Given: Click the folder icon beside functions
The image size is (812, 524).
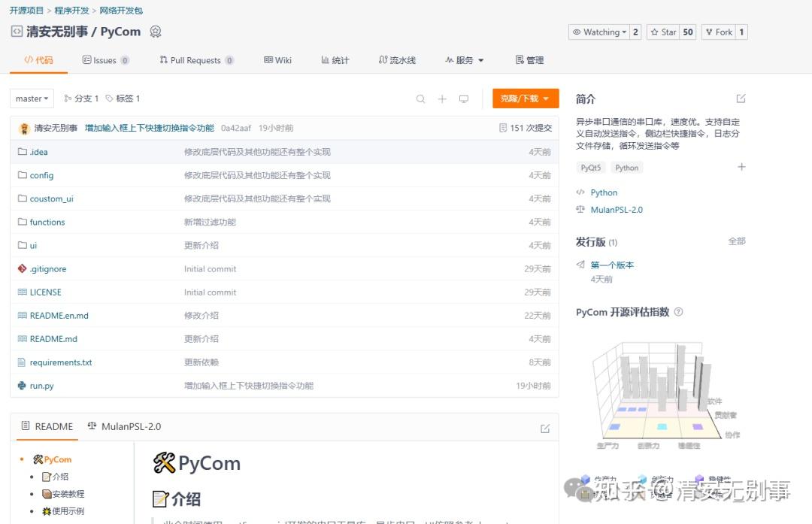Looking at the screenshot, I should (x=23, y=222).
